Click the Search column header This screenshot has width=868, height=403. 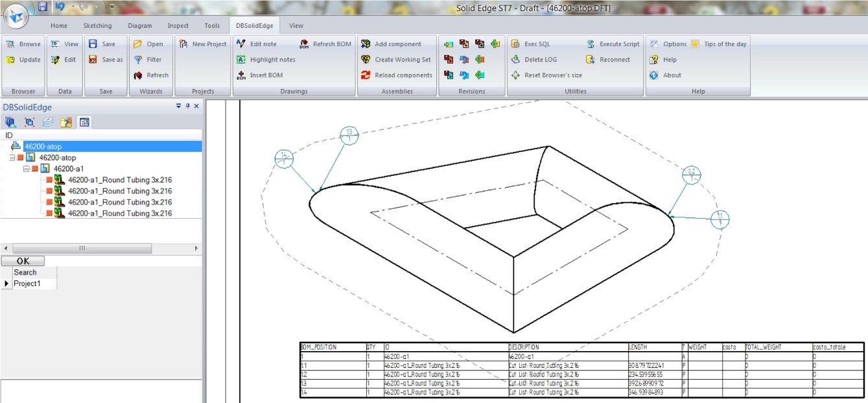[x=35, y=273]
